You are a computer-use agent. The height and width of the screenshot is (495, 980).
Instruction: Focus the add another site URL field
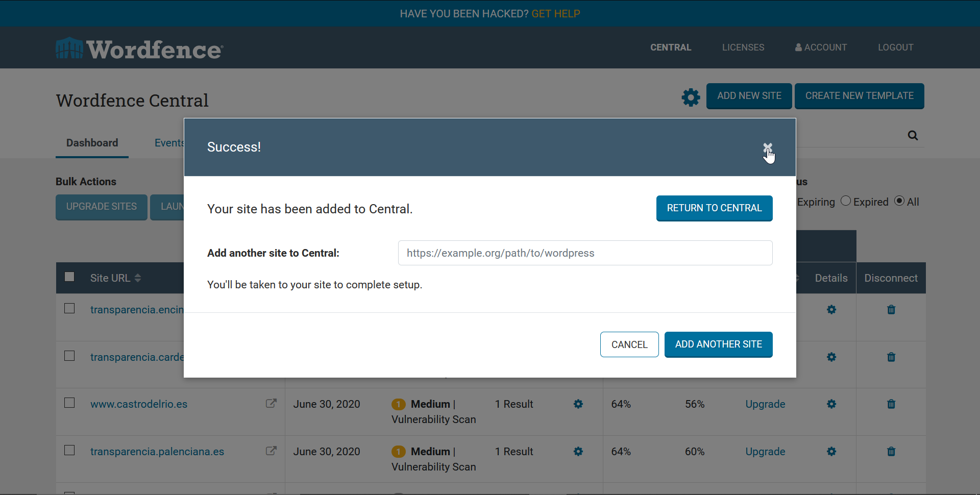[585, 253]
